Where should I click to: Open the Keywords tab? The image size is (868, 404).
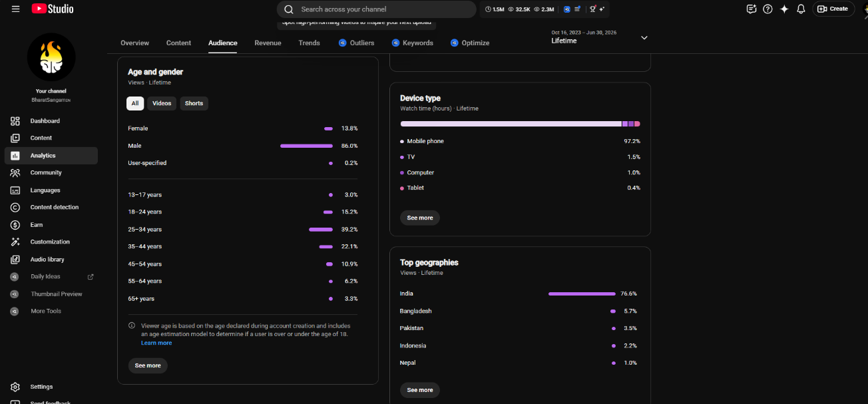click(413, 43)
